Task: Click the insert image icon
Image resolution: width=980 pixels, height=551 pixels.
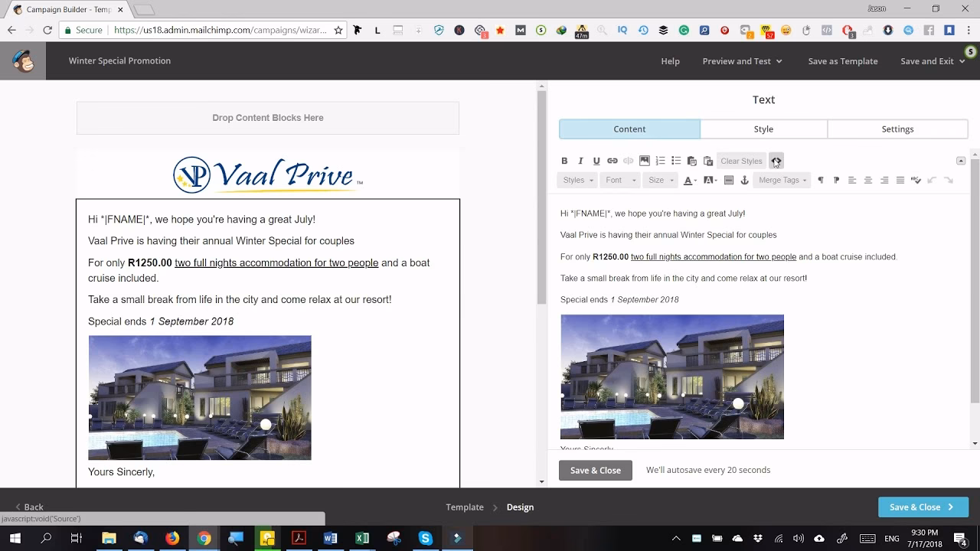Action: pyautogui.click(x=645, y=161)
